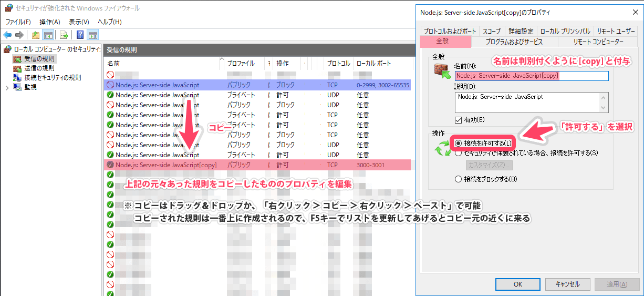Click the sort arrow above the 名前 column
The image size is (644, 296).
click(x=221, y=59)
